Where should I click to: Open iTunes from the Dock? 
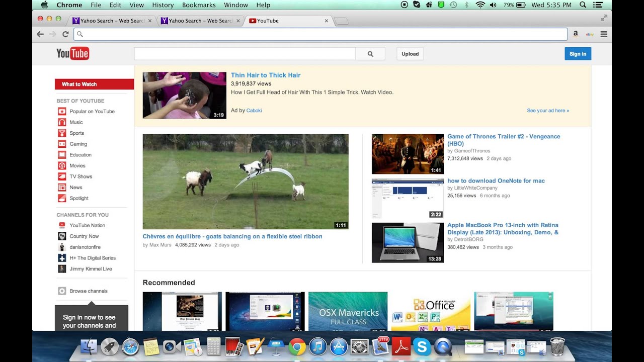click(317, 346)
